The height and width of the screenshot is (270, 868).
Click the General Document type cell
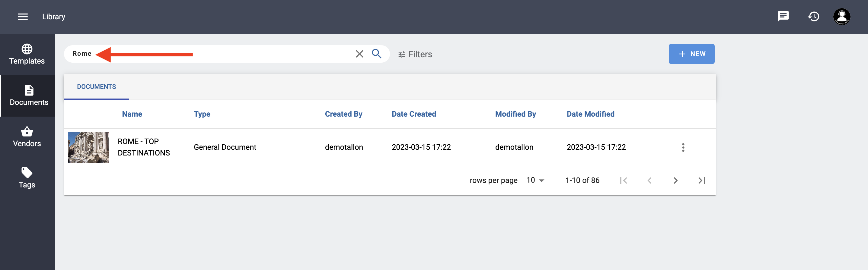225,147
